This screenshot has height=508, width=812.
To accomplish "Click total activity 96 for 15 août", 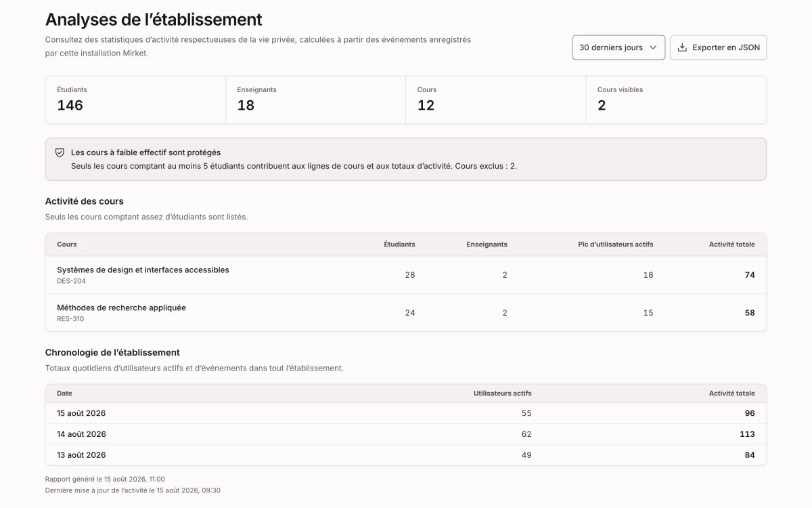I will coord(750,413).
